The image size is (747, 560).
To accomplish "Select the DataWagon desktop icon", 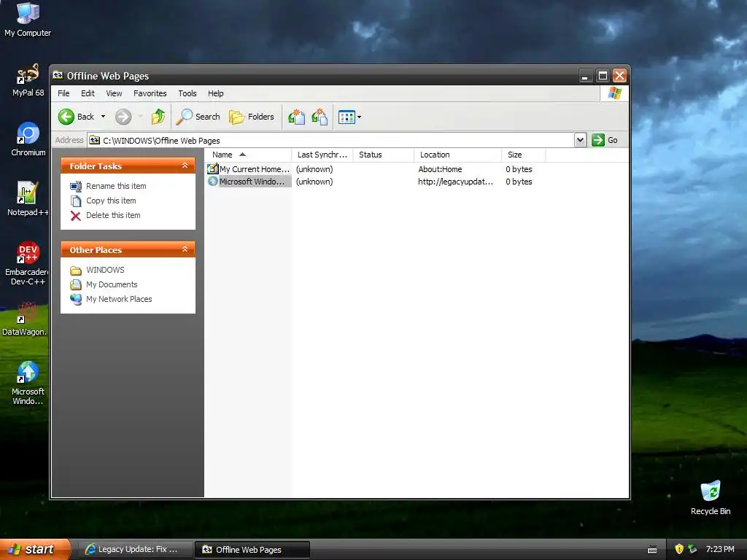I will click(x=26, y=319).
